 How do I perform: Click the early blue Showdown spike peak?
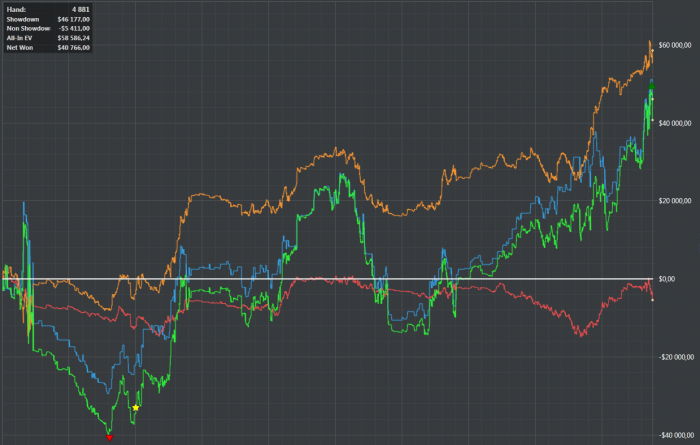[24, 204]
